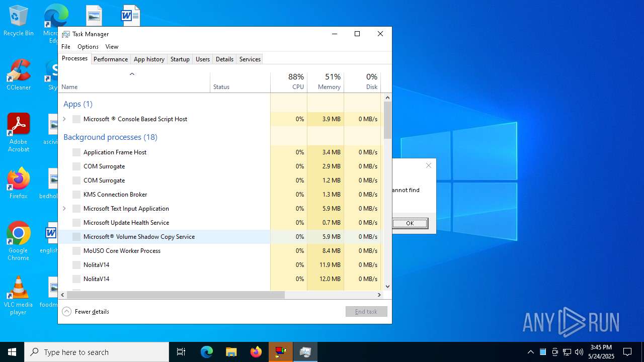Select the NolitaV14 row using 11.9 MB
The image size is (644, 362).
click(x=220, y=265)
